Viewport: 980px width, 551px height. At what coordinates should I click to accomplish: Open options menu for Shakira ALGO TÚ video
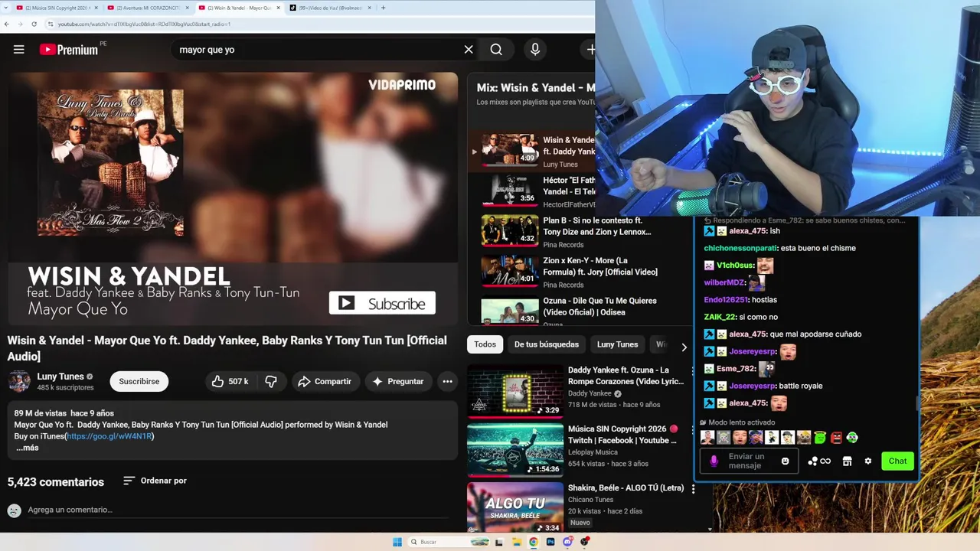(693, 489)
